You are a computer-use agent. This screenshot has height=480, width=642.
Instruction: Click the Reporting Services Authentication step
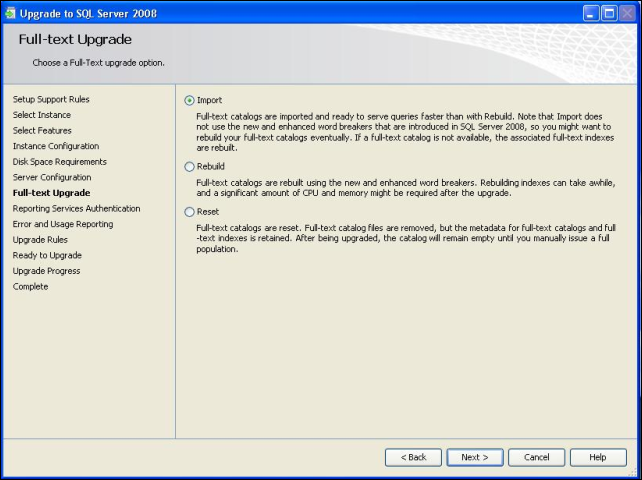[x=76, y=208]
